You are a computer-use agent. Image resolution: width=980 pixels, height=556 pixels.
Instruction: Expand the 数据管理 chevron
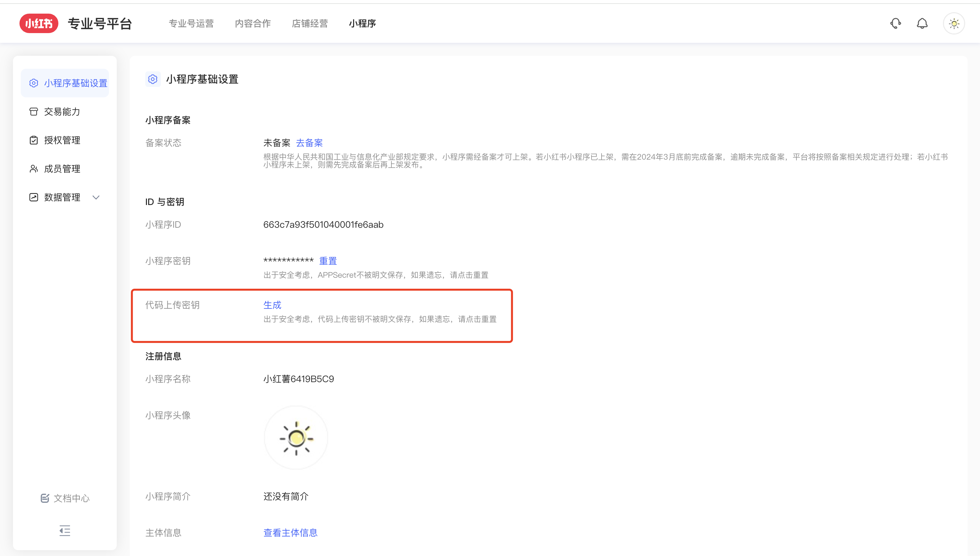pyautogui.click(x=96, y=198)
